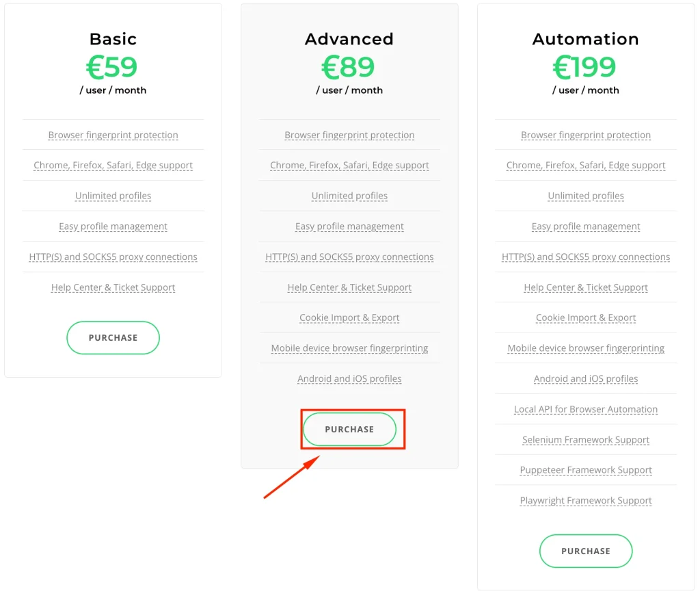The image size is (700, 600).
Task: Open Browser fingerprint protection link under Basic
Action: coord(113,135)
